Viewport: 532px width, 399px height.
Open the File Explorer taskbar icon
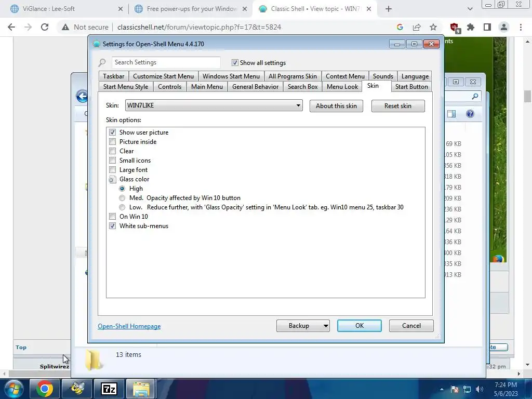pyautogui.click(x=141, y=389)
